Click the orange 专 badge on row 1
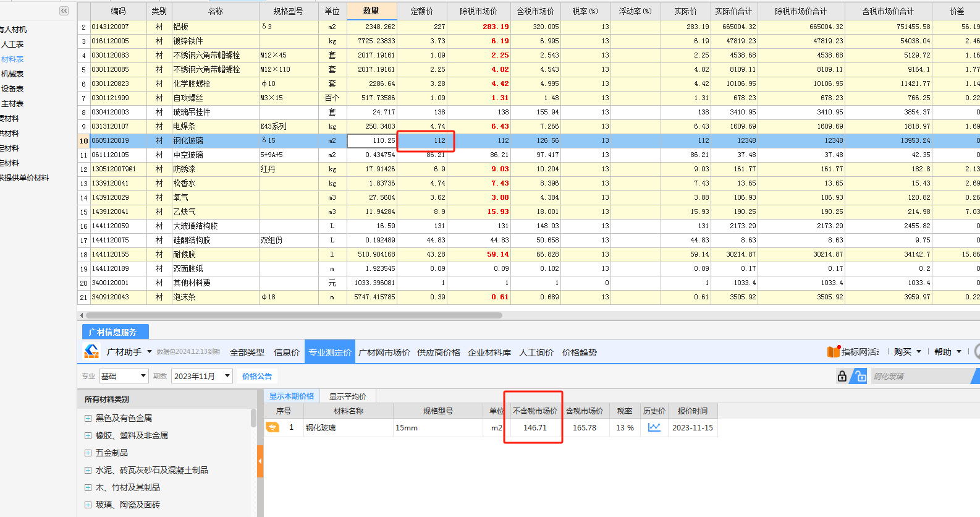Screen dimensions: 980x517 click(272, 427)
